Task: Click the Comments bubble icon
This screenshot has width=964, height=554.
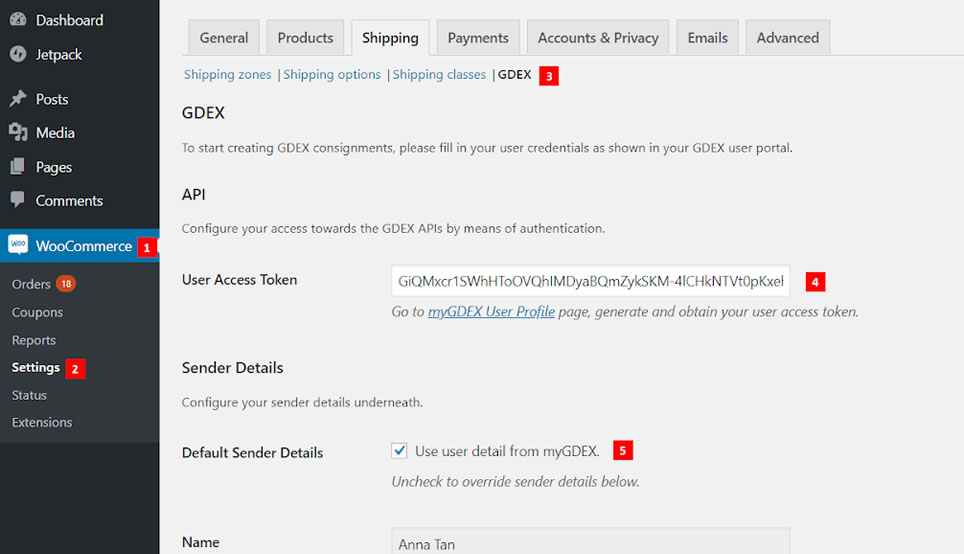Action: coord(18,199)
